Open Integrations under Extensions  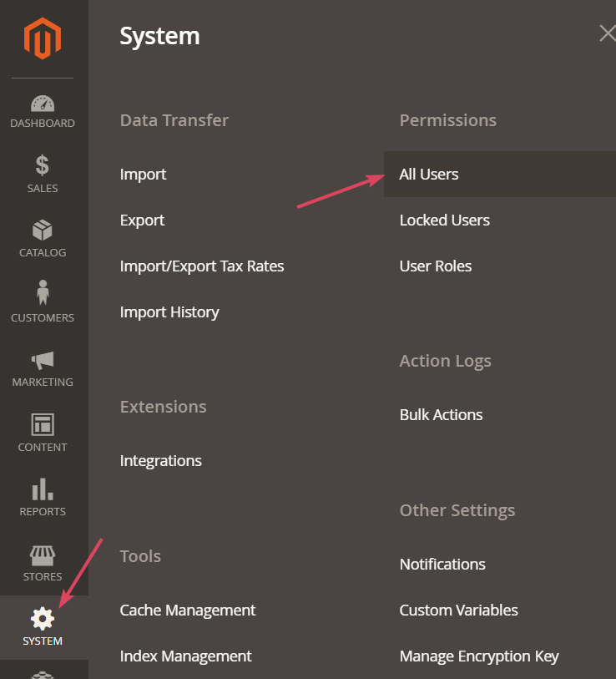pyautogui.click(x=160, y=461)
